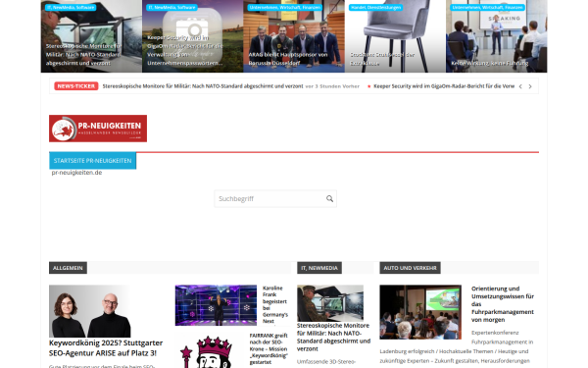Click Unternehmen, Wirtschaft, Finanzen tag on ARAG slide
The width and height of the screenshot is (588, 368).
click(285, 7)
